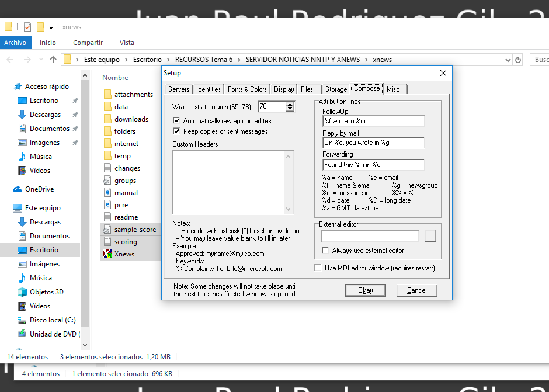Select the pcre HTML file icon
The height and width of the screenshot is (392, 549).
(107, 204)
